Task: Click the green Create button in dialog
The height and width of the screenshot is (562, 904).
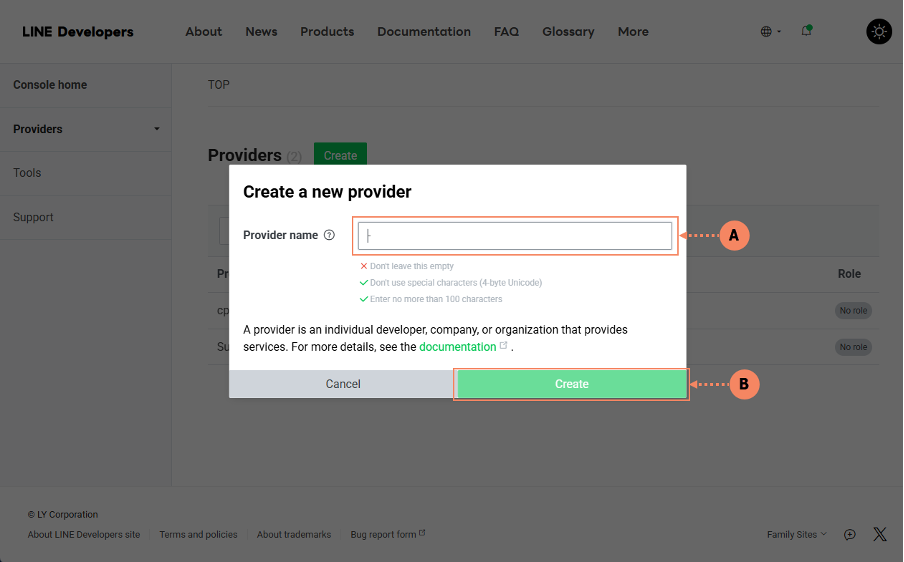Action: (x=571, y=384)
